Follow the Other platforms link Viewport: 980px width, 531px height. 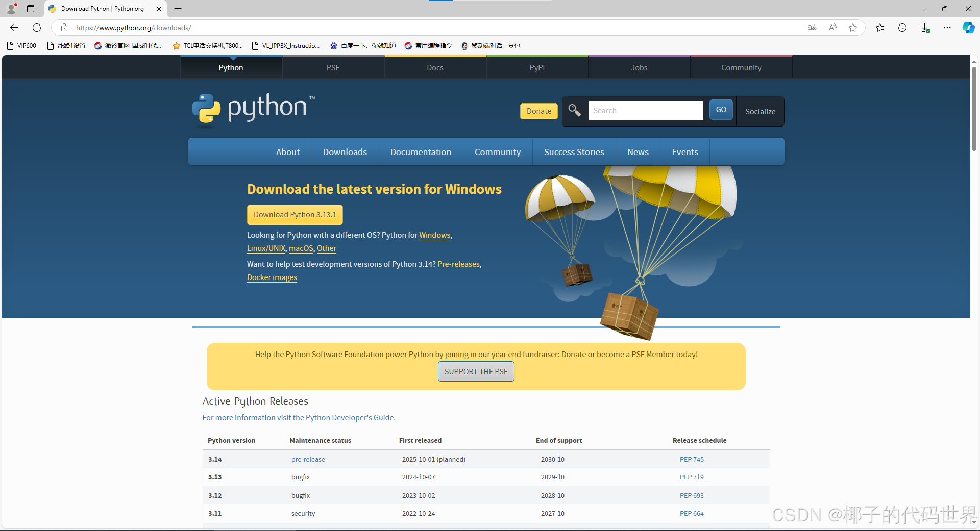[327, 248]
